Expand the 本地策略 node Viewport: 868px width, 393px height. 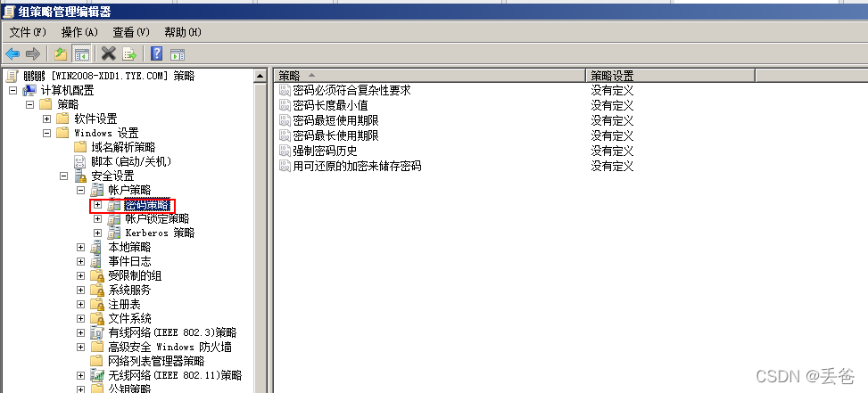pyautogui.click(x=81, y=247)
